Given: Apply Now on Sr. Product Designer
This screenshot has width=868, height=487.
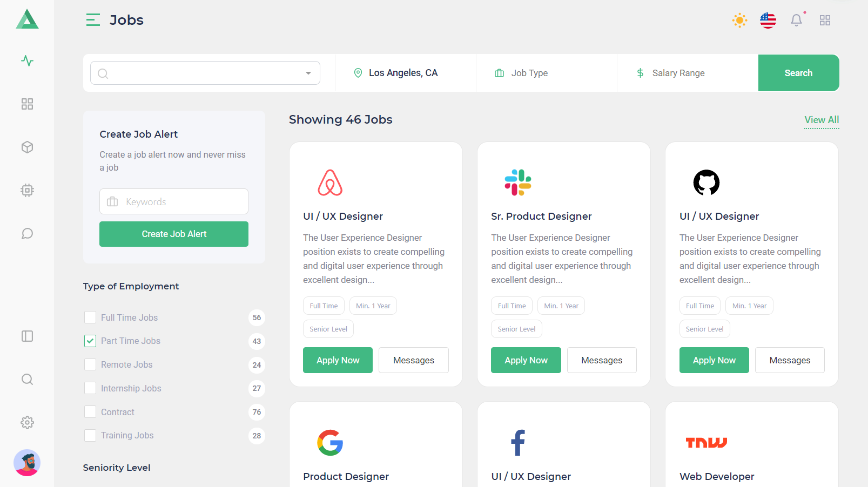Looking at the screenshot, I should pos(526,360).
